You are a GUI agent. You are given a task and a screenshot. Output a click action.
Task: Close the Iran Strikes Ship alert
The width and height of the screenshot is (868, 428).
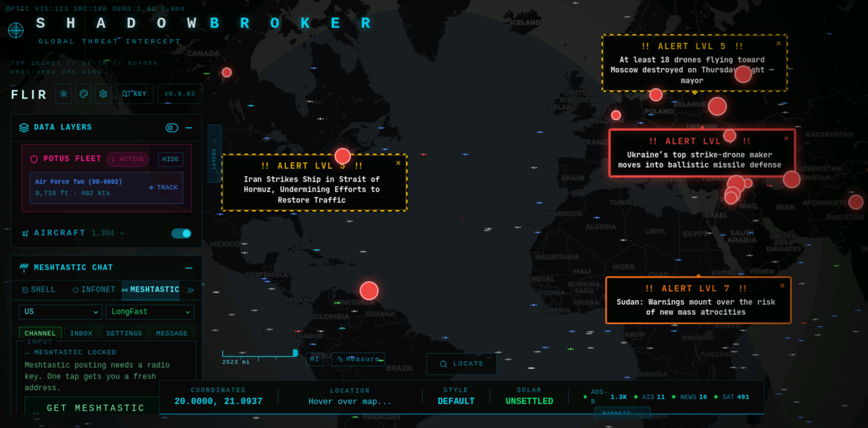pos(398,163)
